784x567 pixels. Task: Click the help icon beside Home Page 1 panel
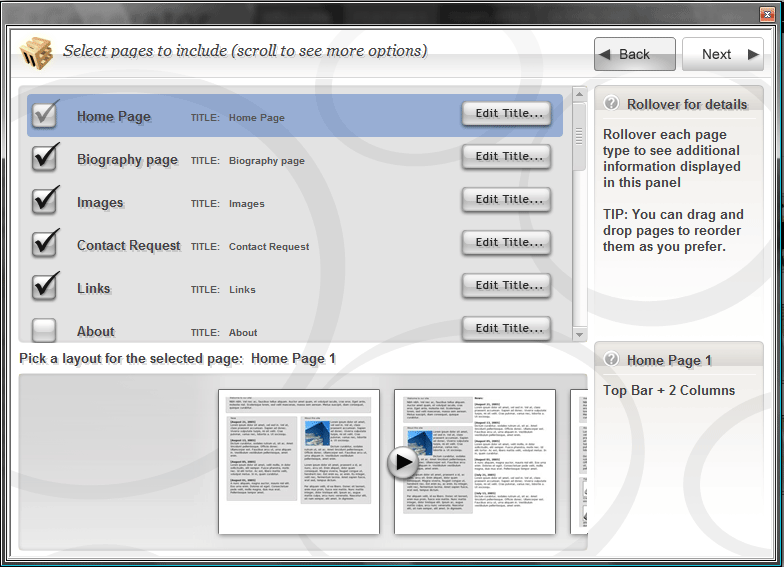tap(611, 359)
